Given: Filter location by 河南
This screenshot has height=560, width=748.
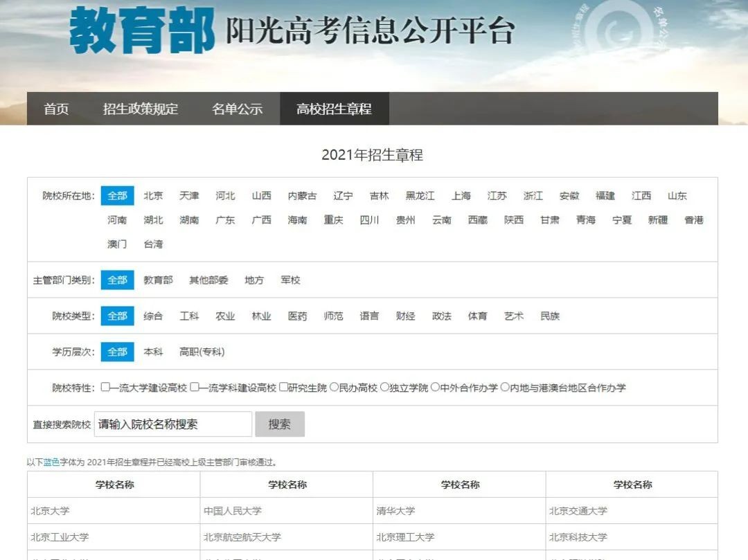Looking at the screenshot, I should click(117, 220).
